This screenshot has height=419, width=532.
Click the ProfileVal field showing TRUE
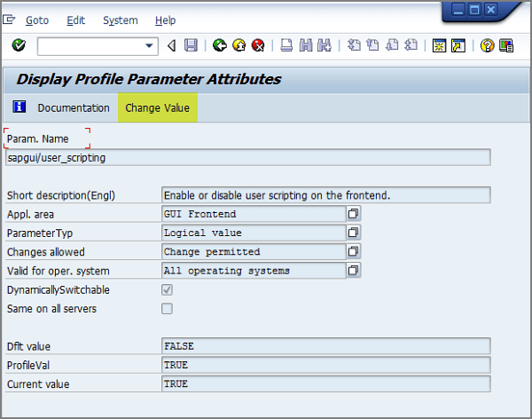point(326,365)
